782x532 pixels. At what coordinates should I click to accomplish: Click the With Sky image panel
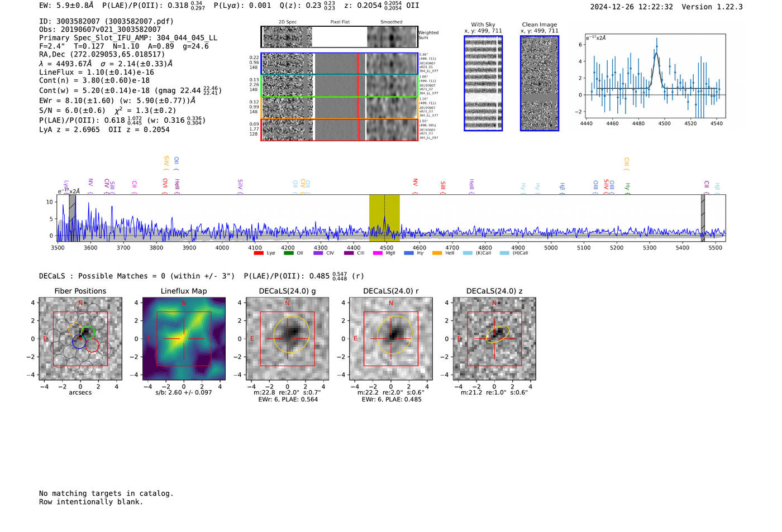pyautogui.click(x=483, y=83)
